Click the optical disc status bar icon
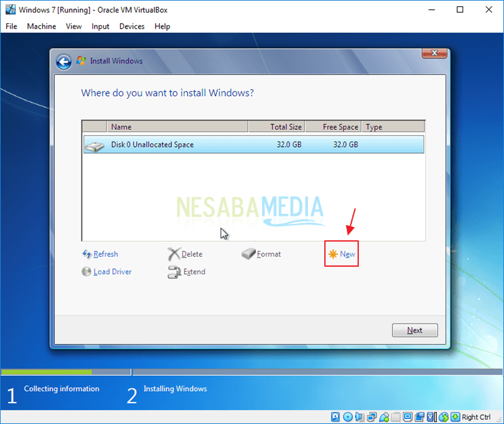Image resolution: width=504 pixels, height=424 pixels. [347, 417]
